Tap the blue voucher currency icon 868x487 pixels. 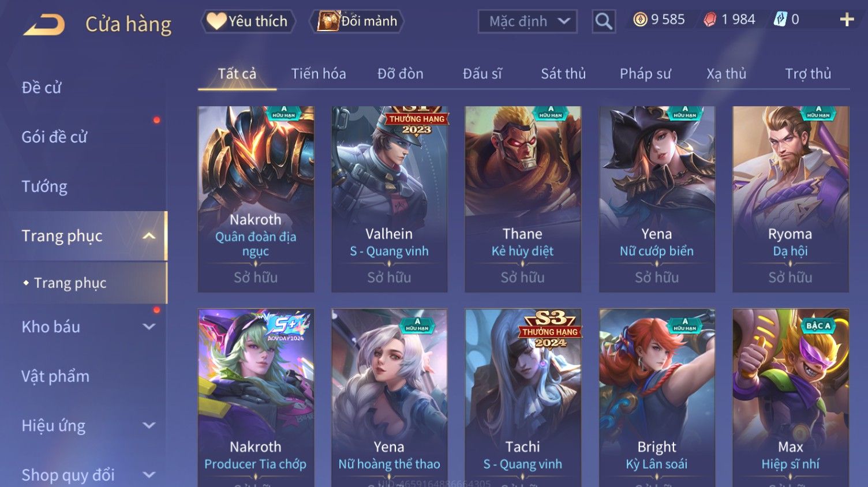pos(780,20)
